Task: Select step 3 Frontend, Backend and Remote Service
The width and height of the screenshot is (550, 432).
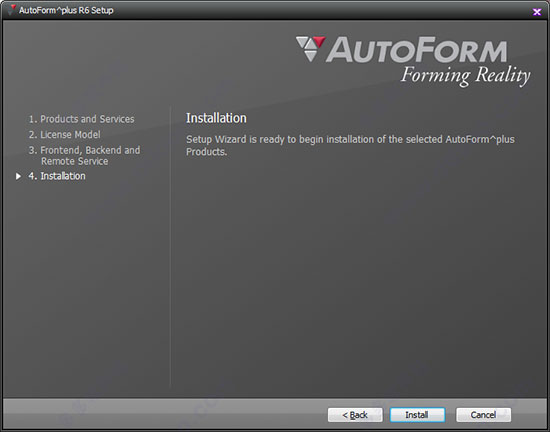Action: click(x=84, y=156)
